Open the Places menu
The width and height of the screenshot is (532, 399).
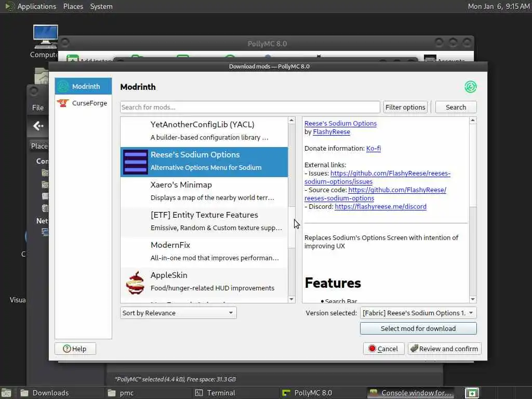pyautogui.click(x=73, y=6)
